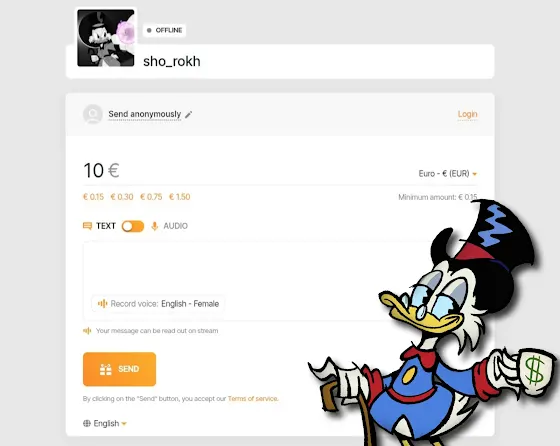The image size is (560, 446).
Task: Click the text message chat icon
Action: click(87, 226)
